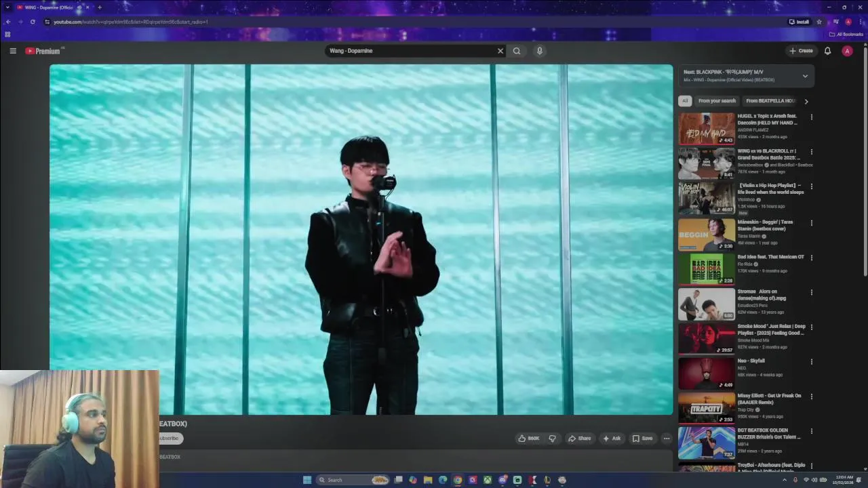Install YouTube app from address bar

coord(799,22)
